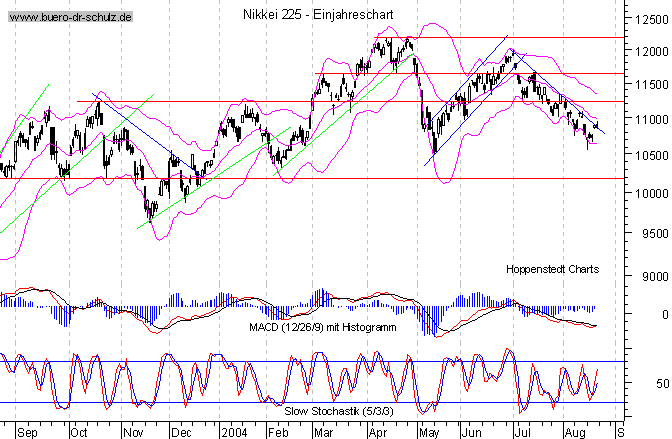Click the 12500 price axis label
Image resolution: width=672 pixels, height=439 pixels.
(649, 16)
